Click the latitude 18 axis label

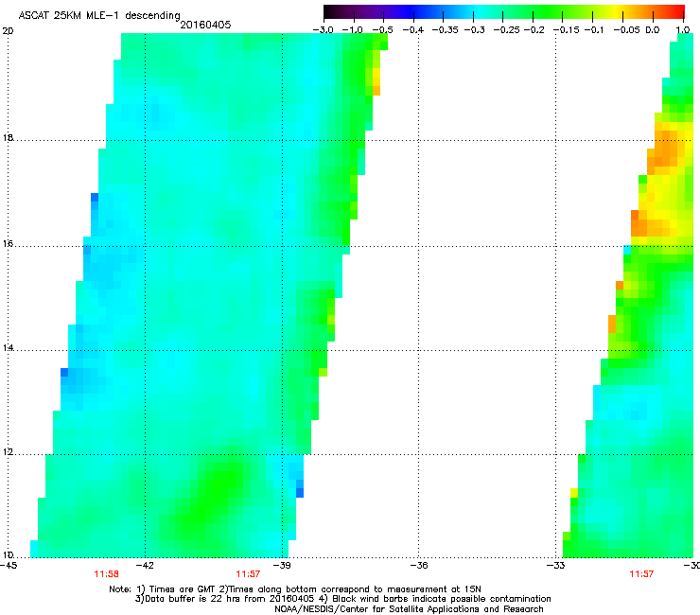[x=8, y=137]
